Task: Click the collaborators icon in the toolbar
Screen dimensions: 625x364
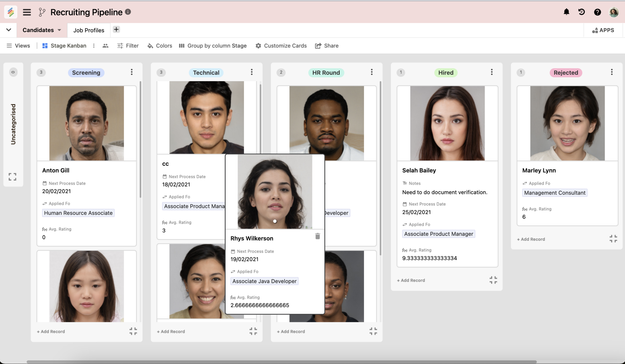Action: pos(105,46)
